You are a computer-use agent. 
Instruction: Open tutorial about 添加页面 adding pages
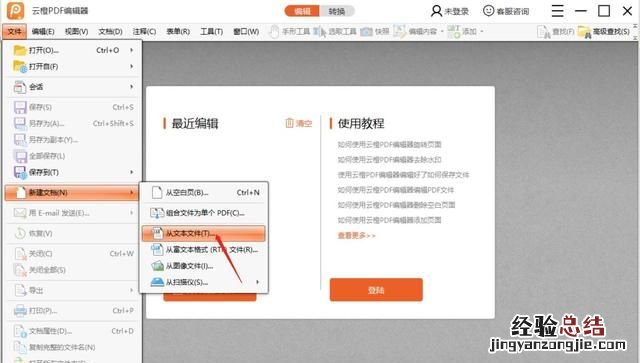pyautogui.click(x=389, y=220)
